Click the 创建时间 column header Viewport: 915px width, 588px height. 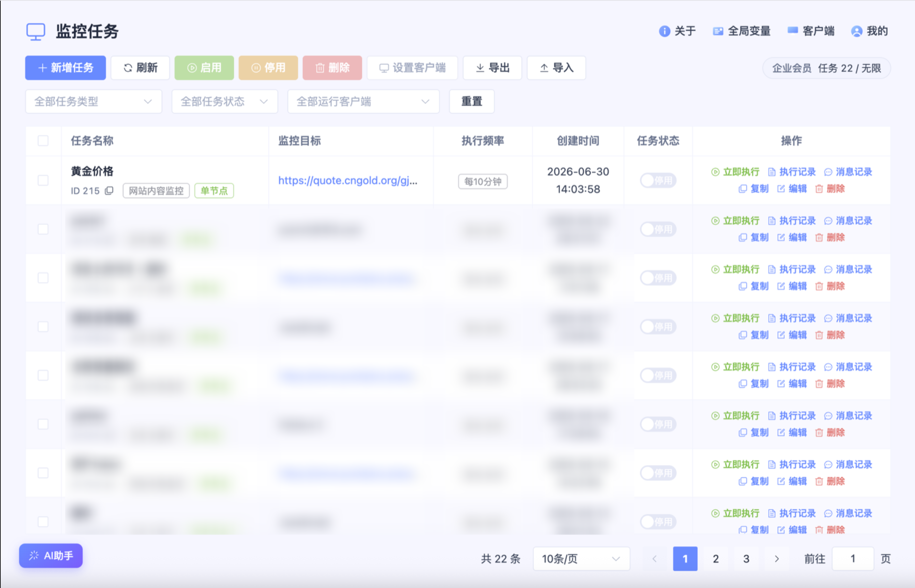[x=578, y=141]
